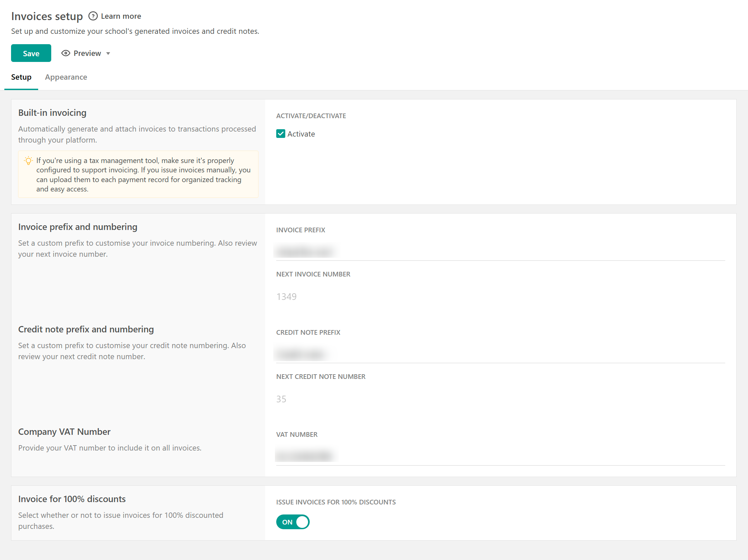Image resolution: width=748 pixels, height=560 pixels.
Task: Click the Preview button label
Action: coord(87,53)
